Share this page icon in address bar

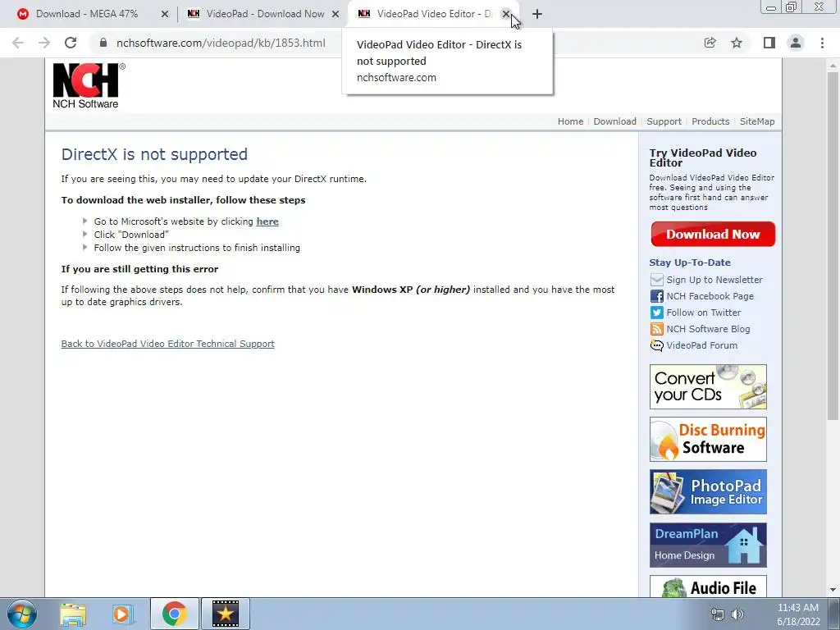710,43
